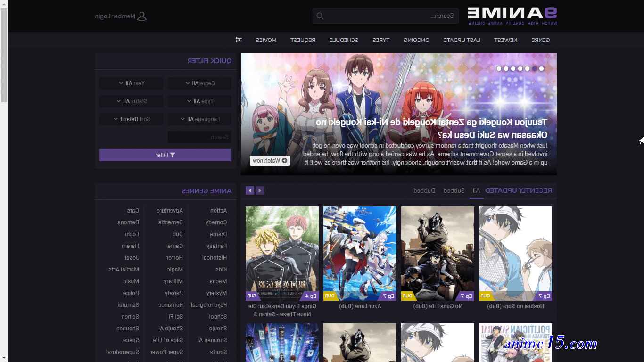Open the TYPES menu item
This screenshot has width=644, height=362.
coord(381,40)
